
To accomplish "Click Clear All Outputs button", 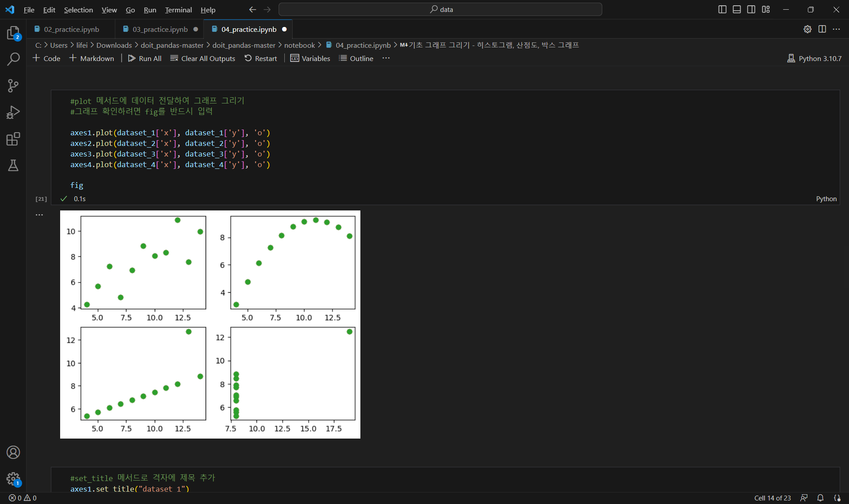I will (x=203, y=58).
